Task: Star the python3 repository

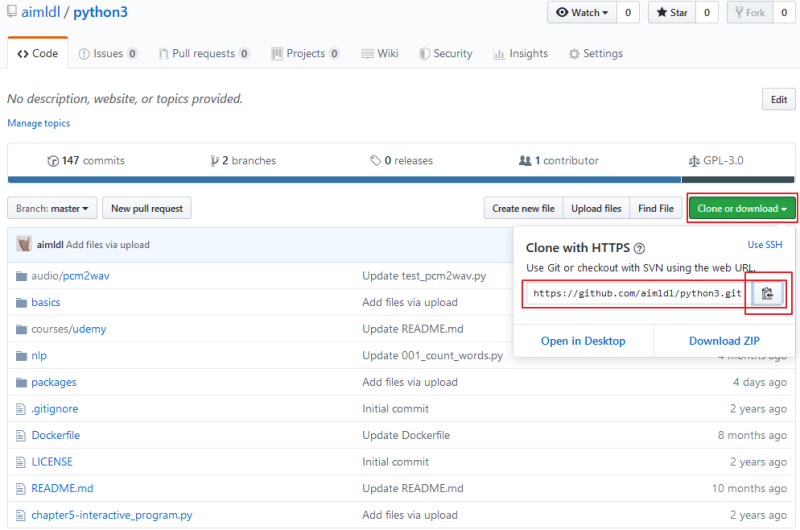Action: click(x=671, y=12)
